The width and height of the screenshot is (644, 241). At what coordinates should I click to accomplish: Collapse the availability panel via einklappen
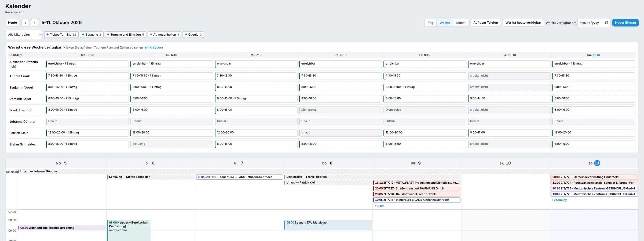(154, 47)
